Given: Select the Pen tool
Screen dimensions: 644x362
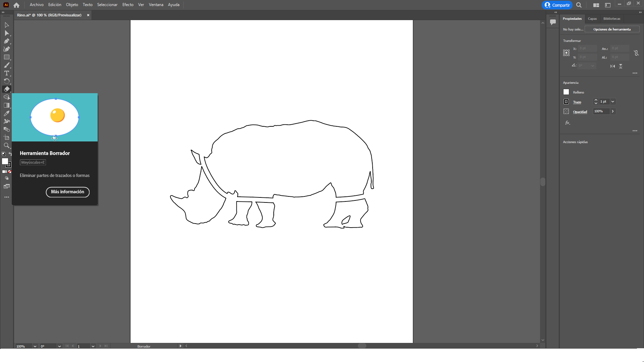Looking at the screenshot, I should 6,41.
